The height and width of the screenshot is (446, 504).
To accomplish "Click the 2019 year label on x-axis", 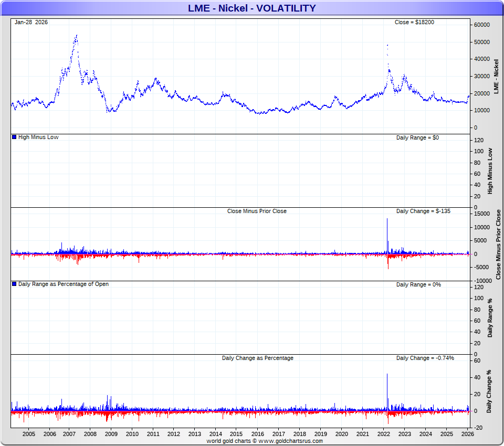I will [x=320, y=434].
